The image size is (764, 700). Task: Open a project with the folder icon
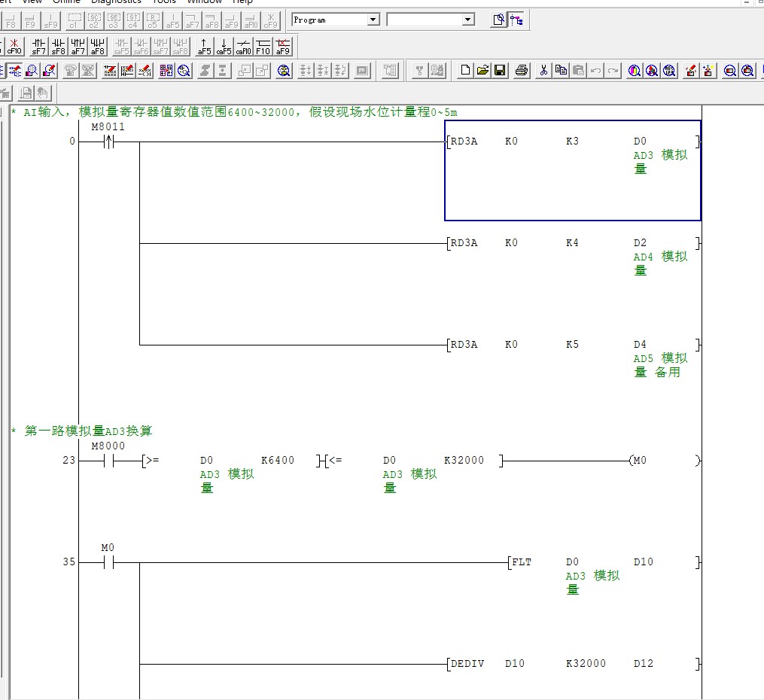click(482, 71)
